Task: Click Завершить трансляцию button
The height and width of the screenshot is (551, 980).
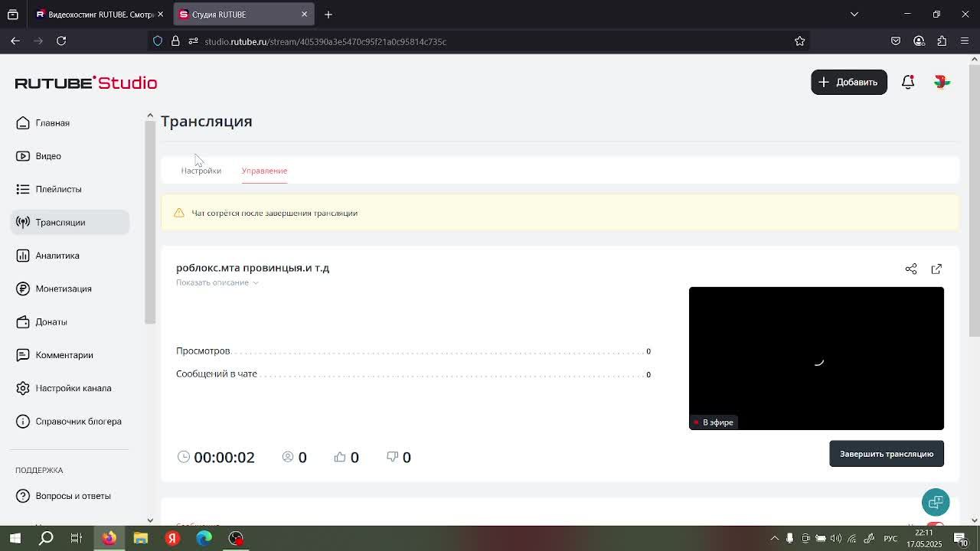Action: [887, 454]
